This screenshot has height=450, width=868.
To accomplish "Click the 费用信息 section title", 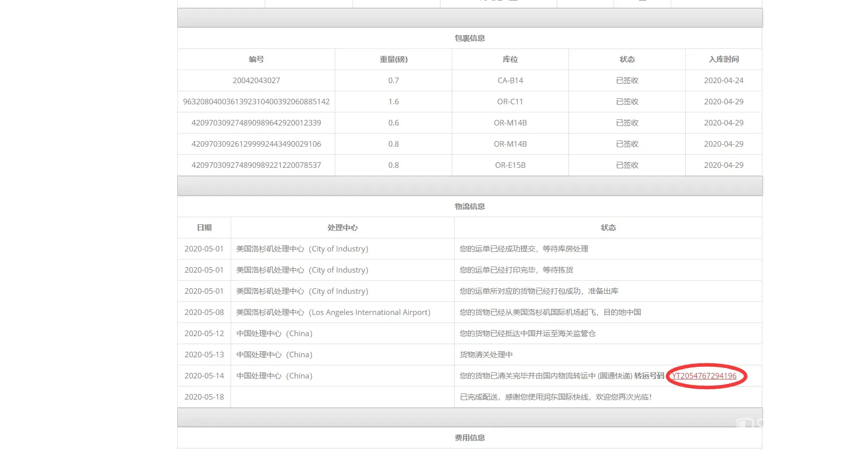I will coord(470,438).
